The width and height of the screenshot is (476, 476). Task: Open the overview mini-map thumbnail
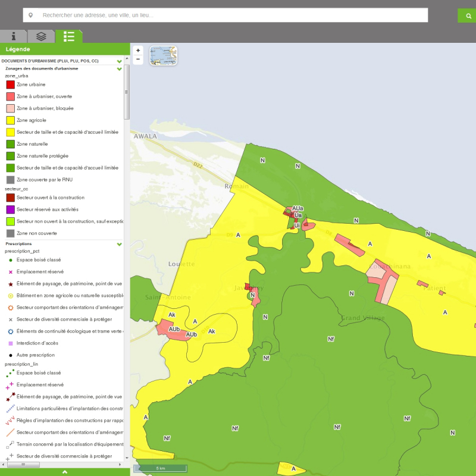tap(163, 55)
